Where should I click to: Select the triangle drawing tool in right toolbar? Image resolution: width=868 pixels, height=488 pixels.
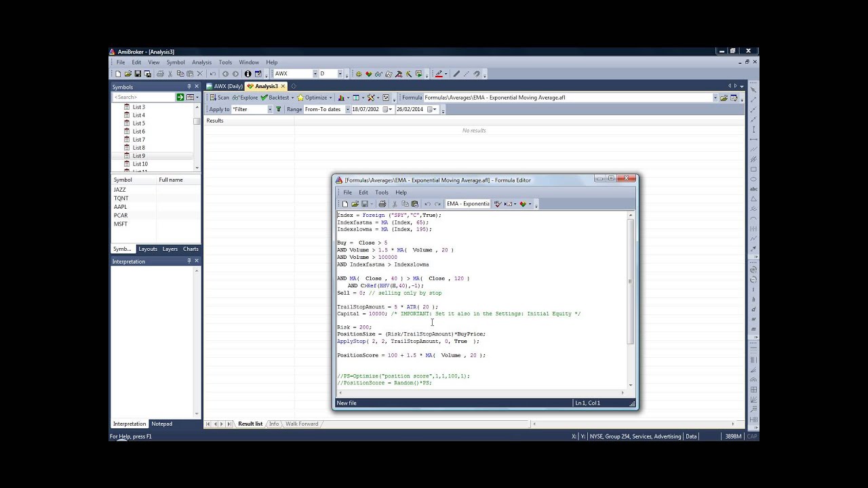[x=753, y=199]
